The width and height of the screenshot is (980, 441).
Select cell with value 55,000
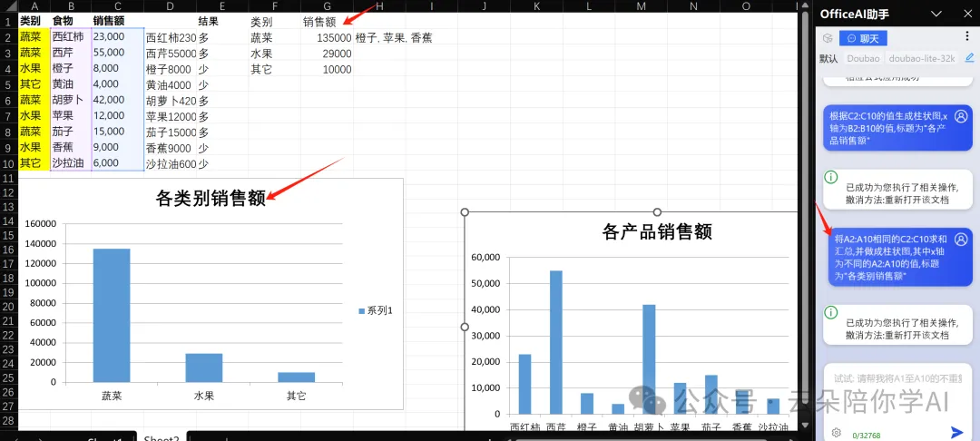[x=117, y=53]
